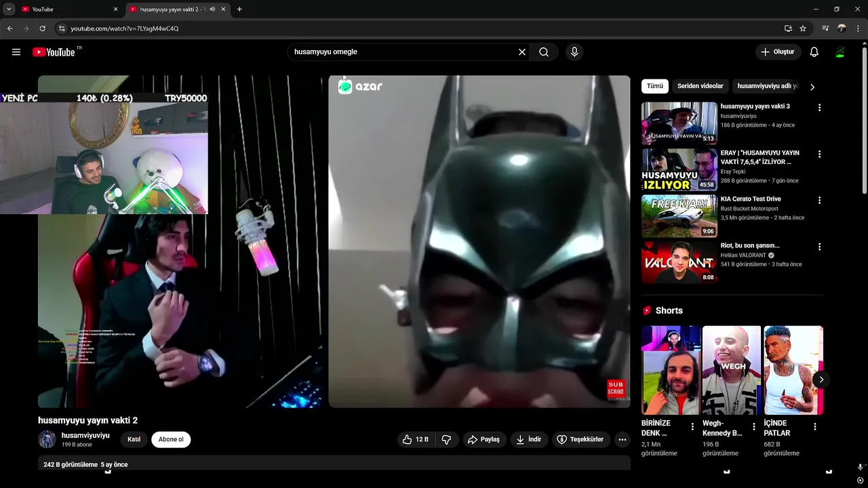Open husamviyuviyu channel name link
The width and height of the screenshot is (868, 488).
[x=85, y=435]
